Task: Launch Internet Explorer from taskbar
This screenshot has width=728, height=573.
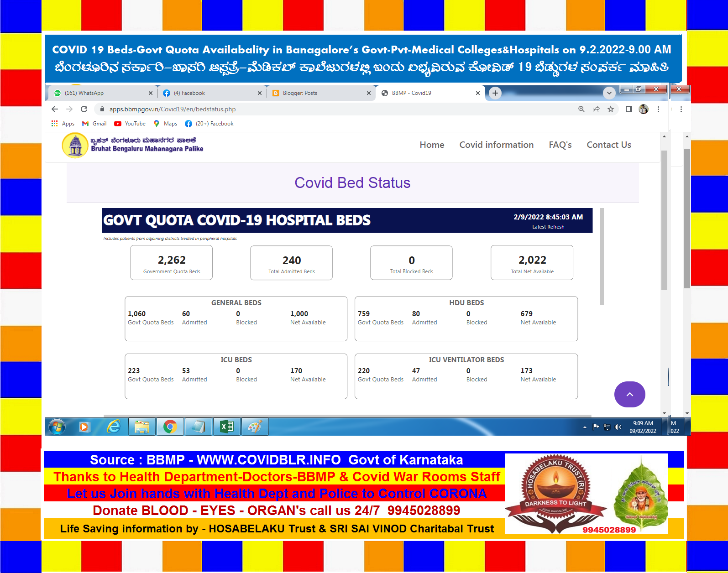Action: (113, 427)
